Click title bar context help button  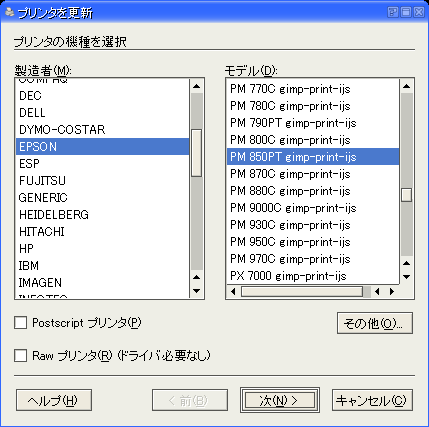tap(393, 12)
